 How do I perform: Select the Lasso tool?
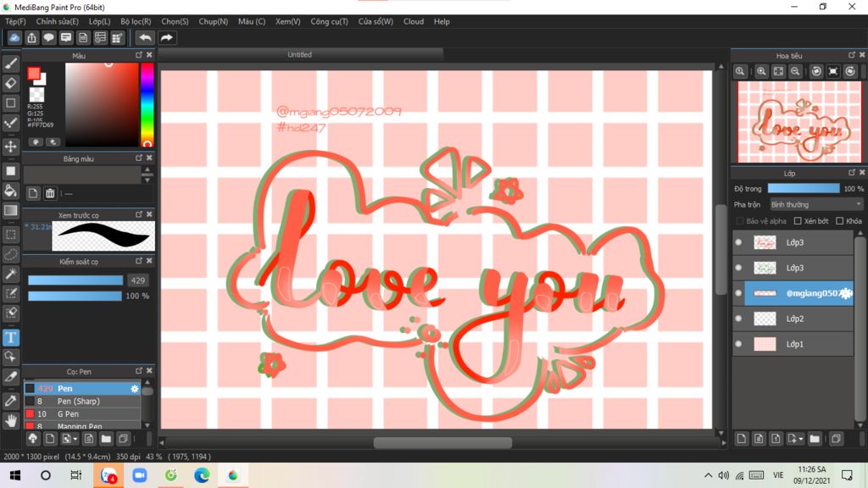(10, 254)
